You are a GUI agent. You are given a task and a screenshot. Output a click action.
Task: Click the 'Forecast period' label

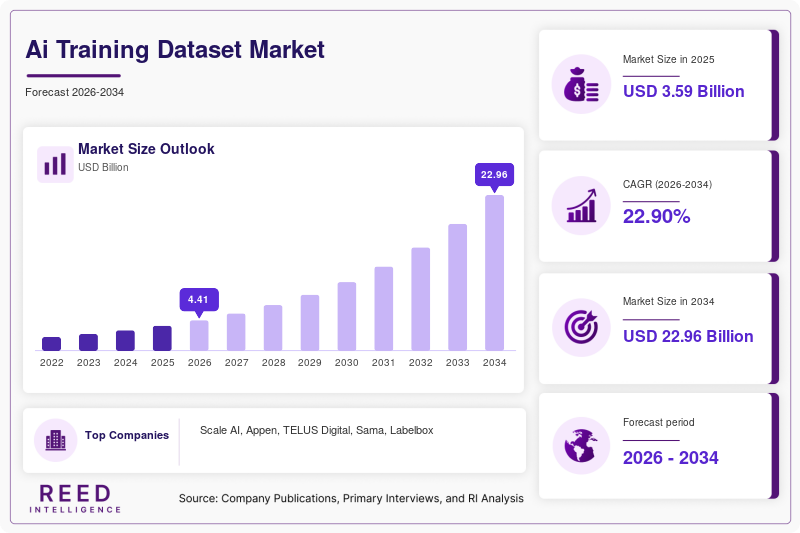tap(659, 422)
